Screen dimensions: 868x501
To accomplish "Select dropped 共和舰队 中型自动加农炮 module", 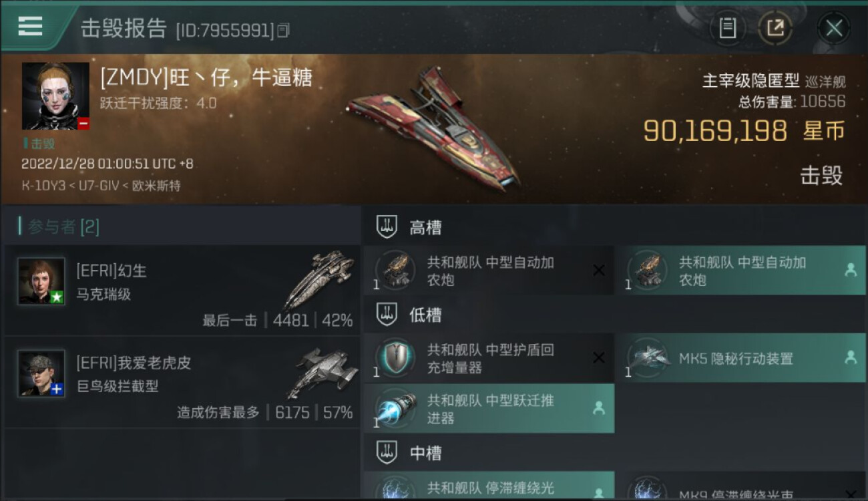I will tap(740, 271).
